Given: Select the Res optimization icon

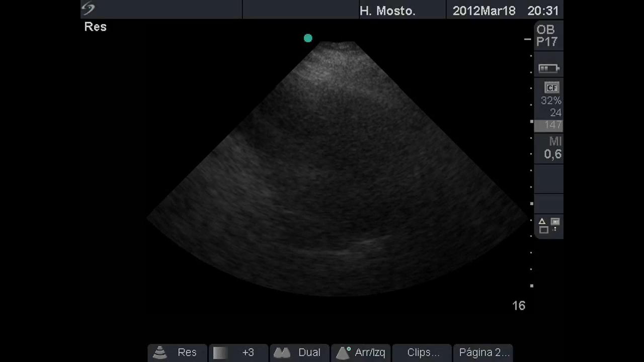Looking at the screenshot, I should (x=160, y=352).
